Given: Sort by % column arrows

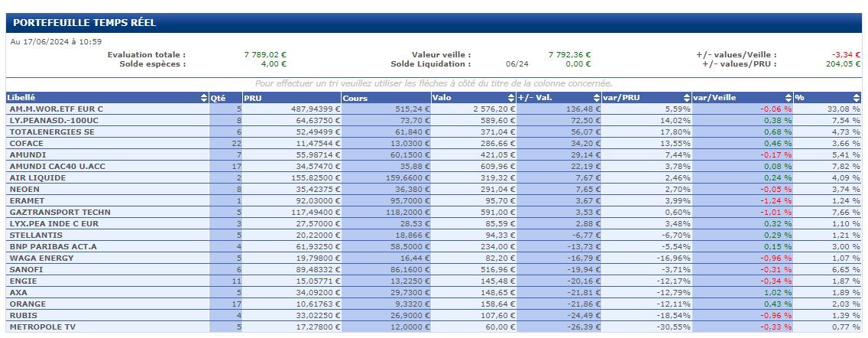Looking at the screenshot, I should (857, 98).
